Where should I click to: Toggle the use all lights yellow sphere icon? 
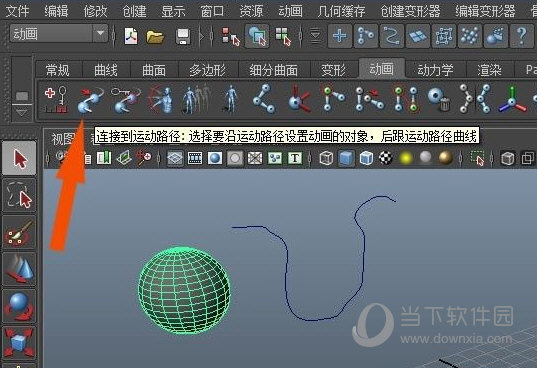(x=406, y=158)
